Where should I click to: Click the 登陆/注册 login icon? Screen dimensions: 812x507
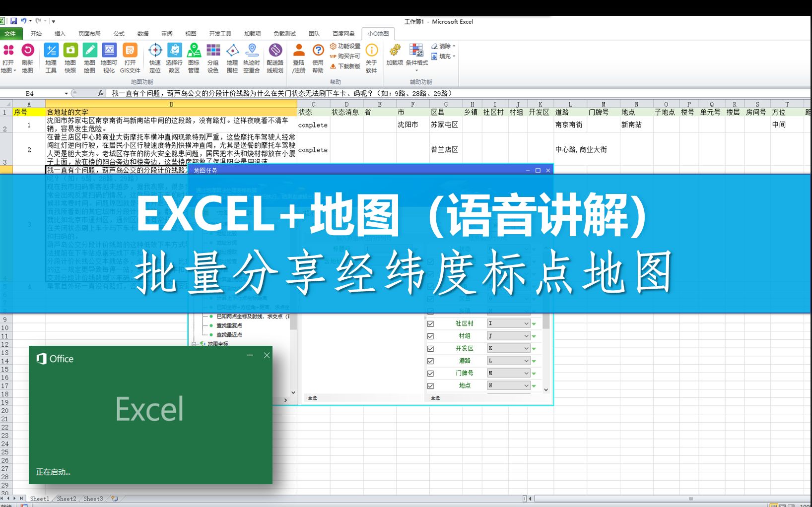(x=299, y=59)
